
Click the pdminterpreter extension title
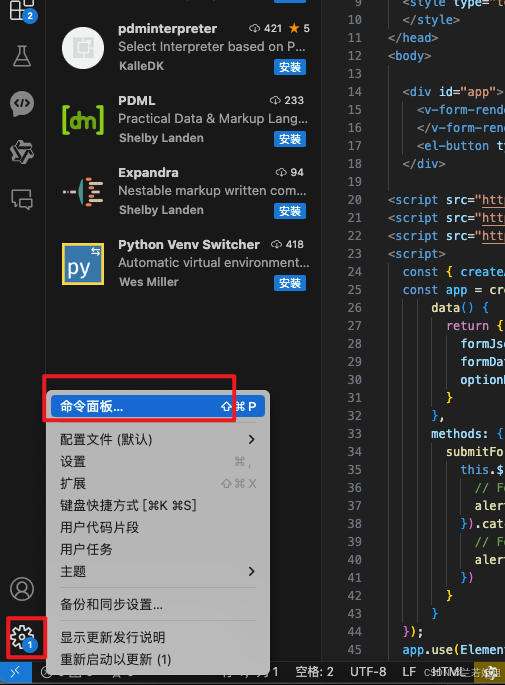coord(167,28)
